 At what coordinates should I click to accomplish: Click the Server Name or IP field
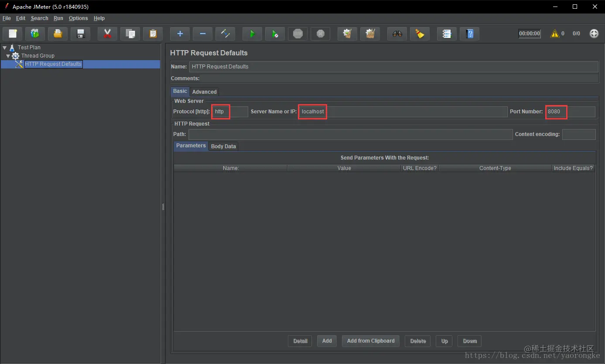[x=403, y=112]
